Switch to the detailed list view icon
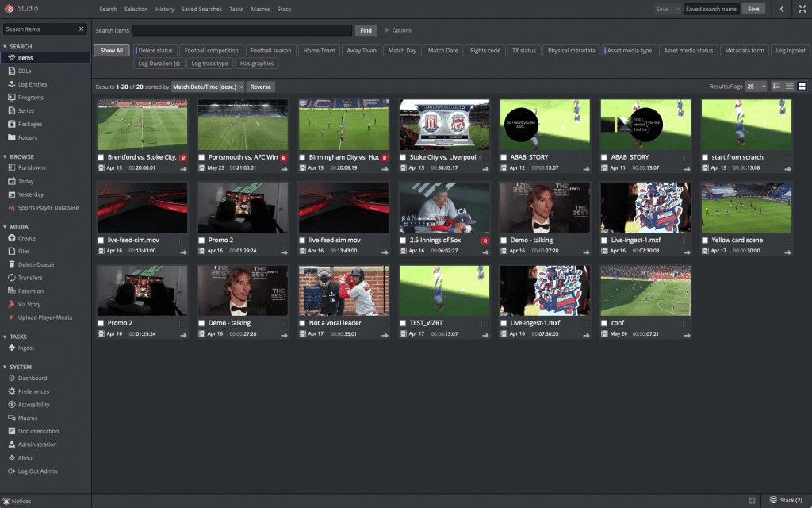 click(776, 86)
